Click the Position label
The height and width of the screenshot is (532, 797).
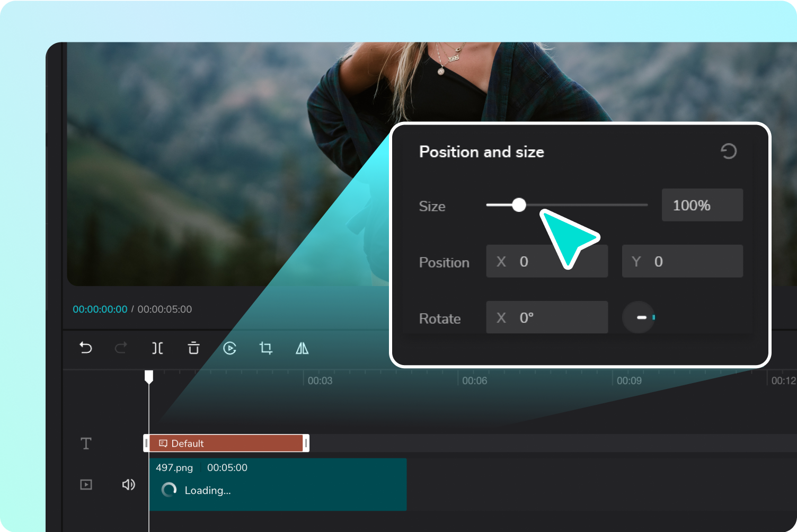[444, 263]
